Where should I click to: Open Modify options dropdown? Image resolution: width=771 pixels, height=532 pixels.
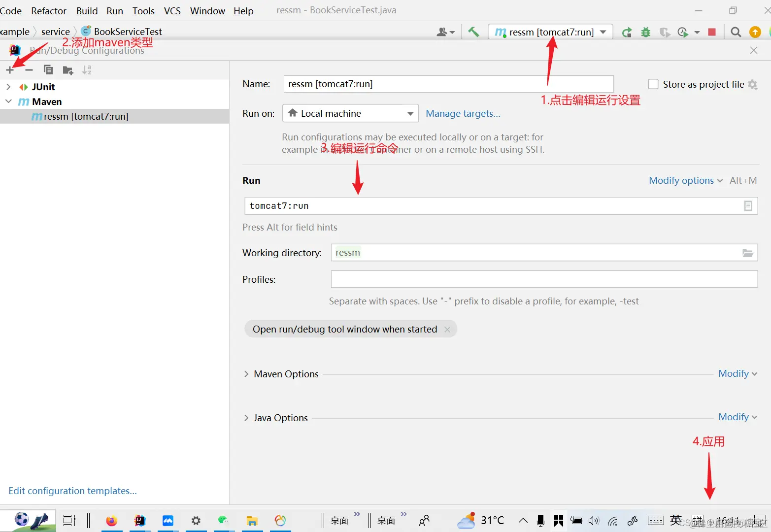pos(686,180)
